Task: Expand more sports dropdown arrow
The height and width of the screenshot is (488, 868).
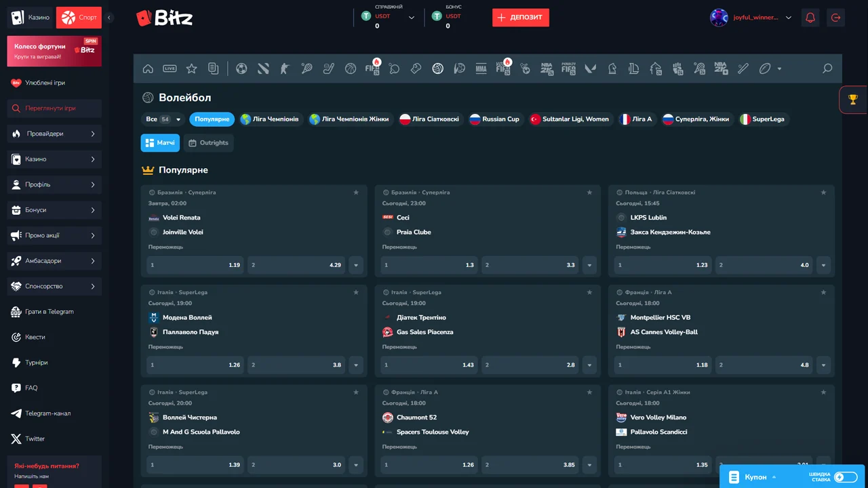Action: 779,68
